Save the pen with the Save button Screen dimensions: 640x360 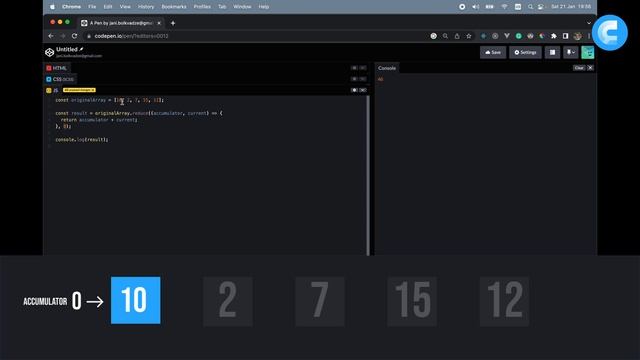coord(493,52)
